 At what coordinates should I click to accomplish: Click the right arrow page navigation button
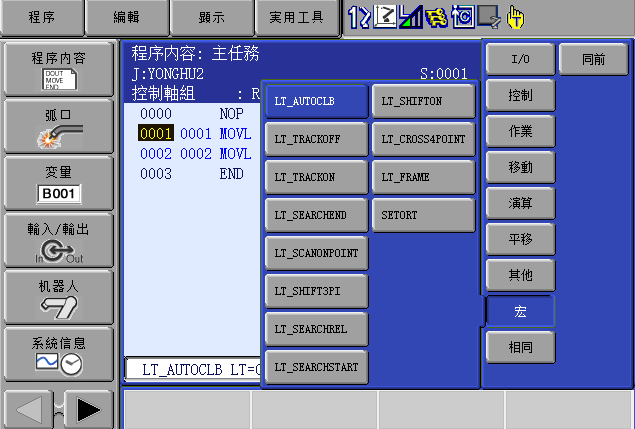(88, 409)
